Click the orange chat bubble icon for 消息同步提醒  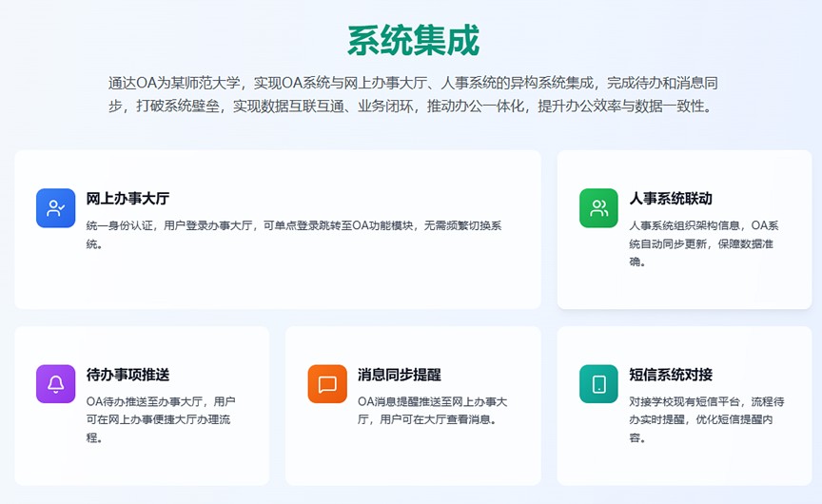[327, 384]
